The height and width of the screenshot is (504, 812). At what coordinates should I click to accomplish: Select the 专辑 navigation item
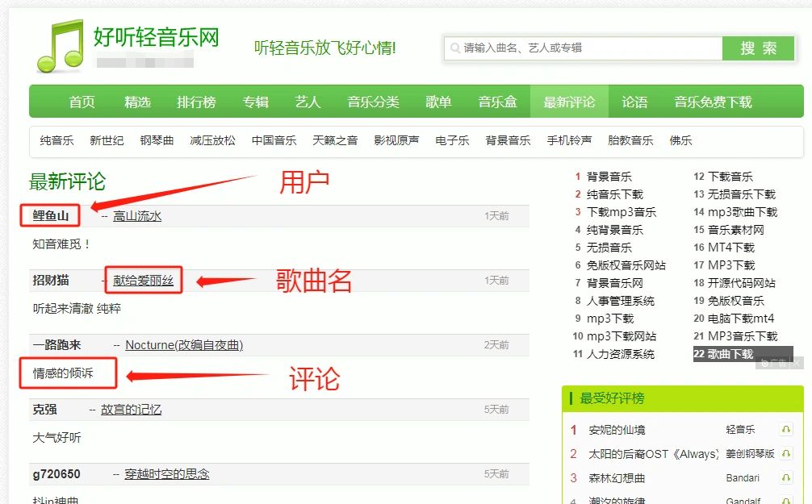tap(257, 102)
